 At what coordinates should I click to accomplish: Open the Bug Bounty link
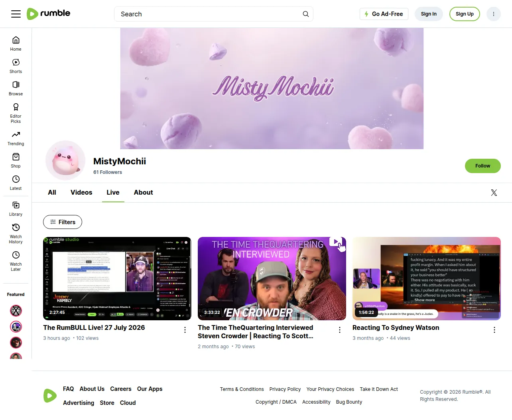pyautogui.click(x=349, y=402)
